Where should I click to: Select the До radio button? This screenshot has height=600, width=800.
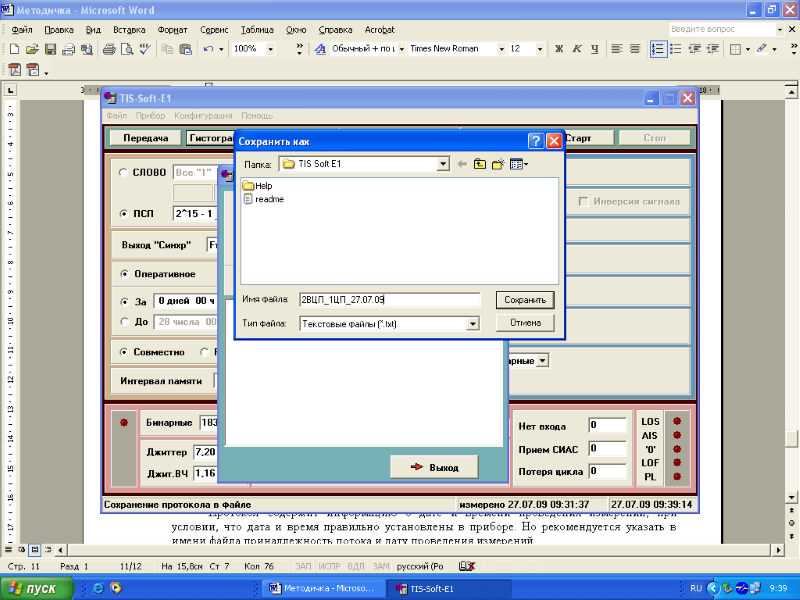click(x=124, y=321)
